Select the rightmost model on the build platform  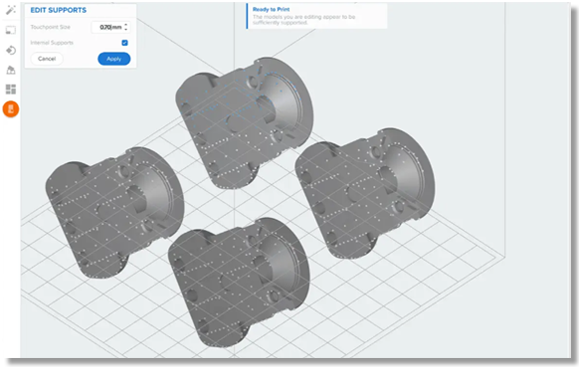365,193
